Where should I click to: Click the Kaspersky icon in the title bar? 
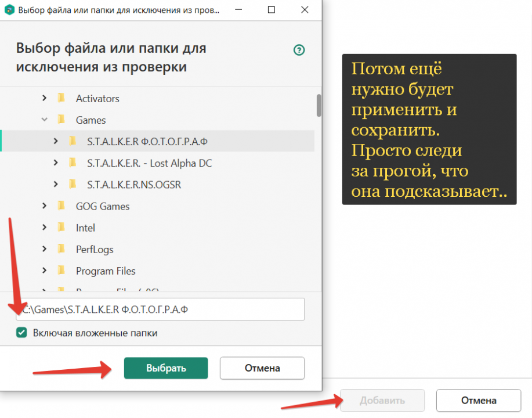pyautogui.click(x=9, y=10)
